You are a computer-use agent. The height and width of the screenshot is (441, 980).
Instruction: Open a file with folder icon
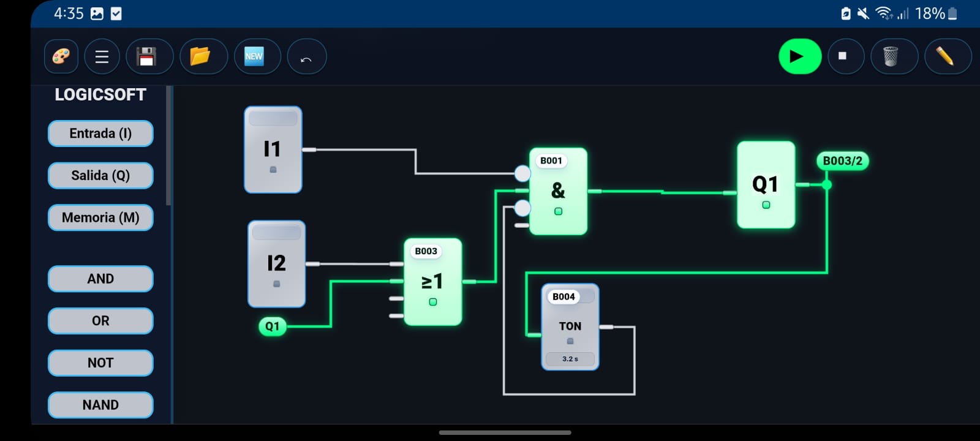(x=200, y=57)
